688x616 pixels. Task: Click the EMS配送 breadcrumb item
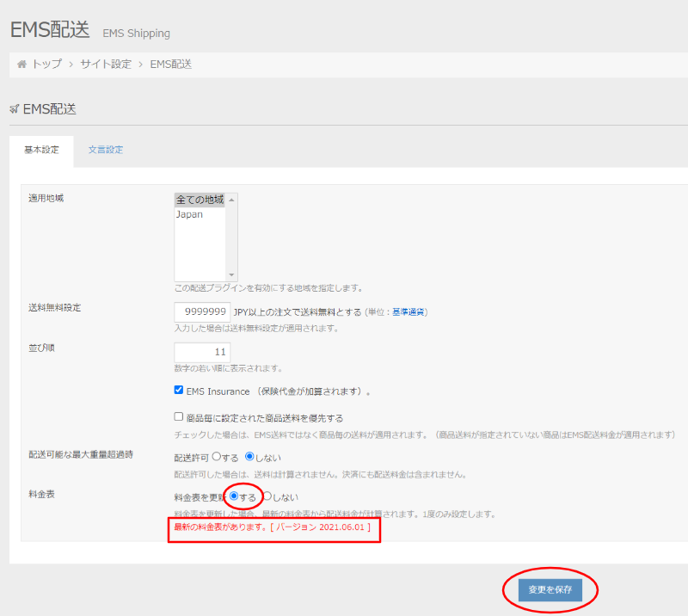(170, 65)
